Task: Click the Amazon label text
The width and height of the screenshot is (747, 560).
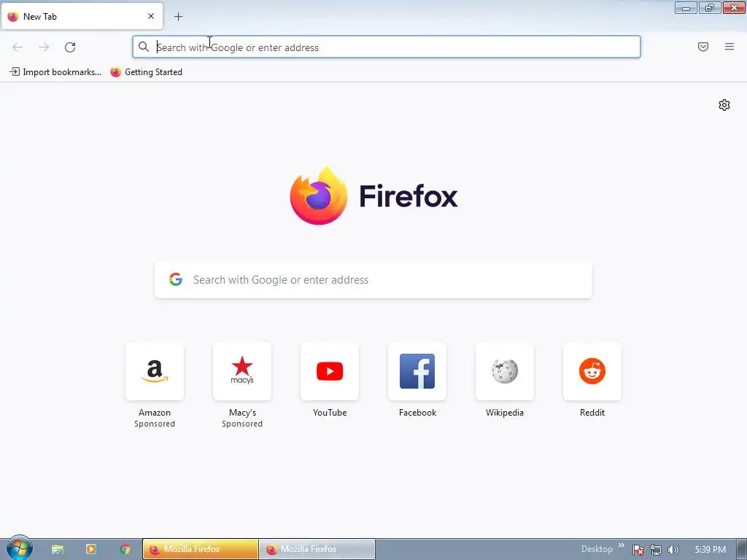Action: 155,413
